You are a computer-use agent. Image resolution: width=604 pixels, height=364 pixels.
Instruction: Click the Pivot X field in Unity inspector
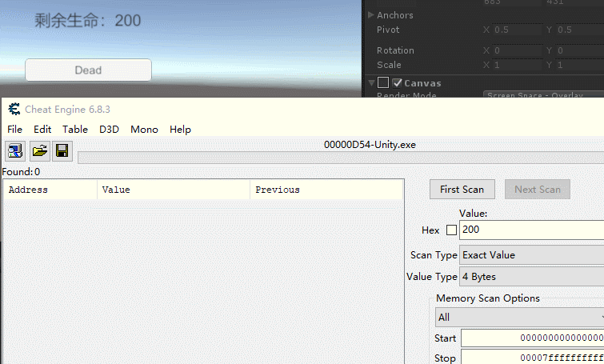[x=518, y=30]
